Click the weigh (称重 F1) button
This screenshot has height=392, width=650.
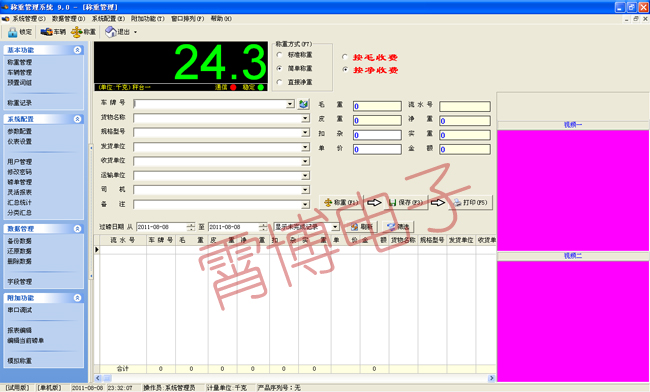(341, 202)
